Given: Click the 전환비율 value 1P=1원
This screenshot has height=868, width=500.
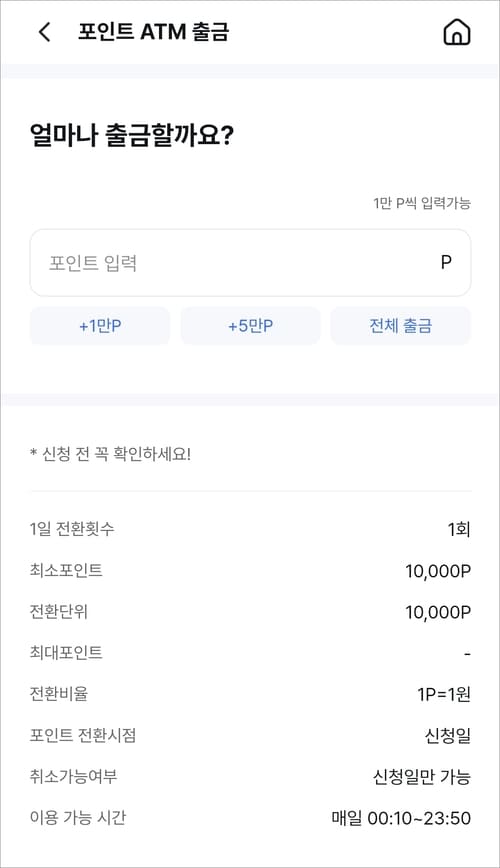Looking at the screenshot, I should (444, 694).
